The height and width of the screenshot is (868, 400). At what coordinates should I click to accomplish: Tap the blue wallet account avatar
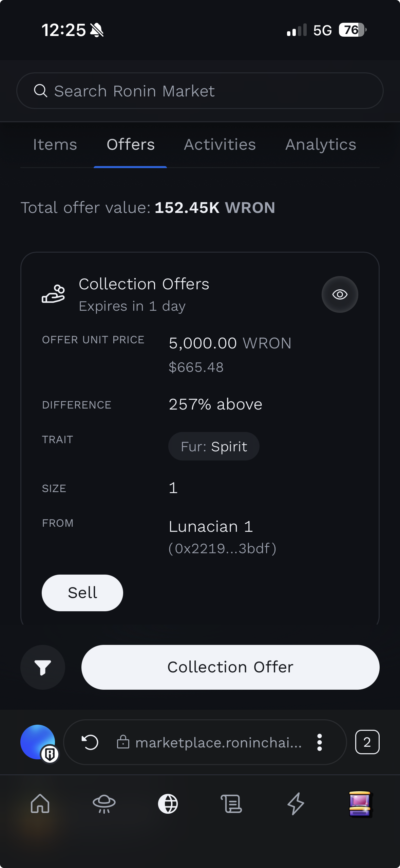(38, 742)
